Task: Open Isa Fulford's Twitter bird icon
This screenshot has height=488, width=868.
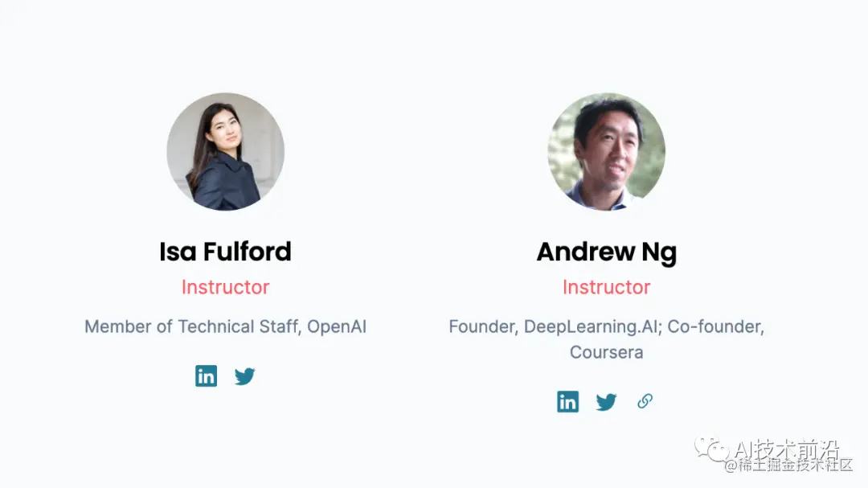Action: pos(244,375)
